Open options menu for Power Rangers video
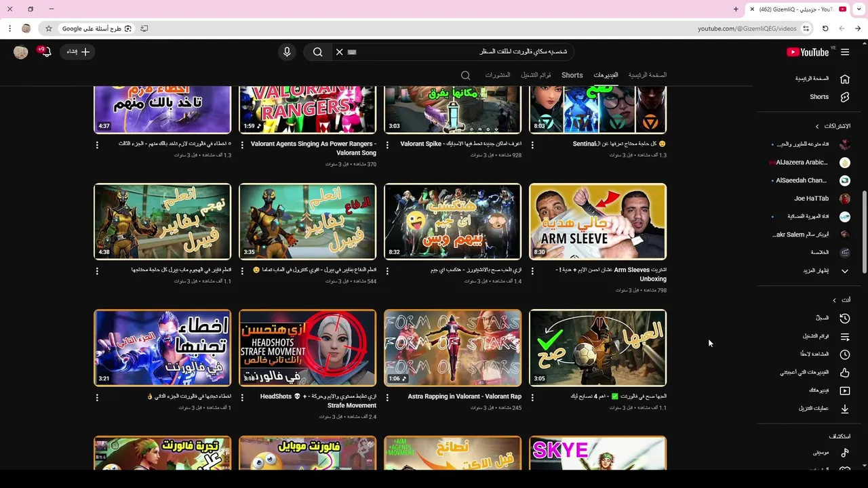 [x=242, y=145]
